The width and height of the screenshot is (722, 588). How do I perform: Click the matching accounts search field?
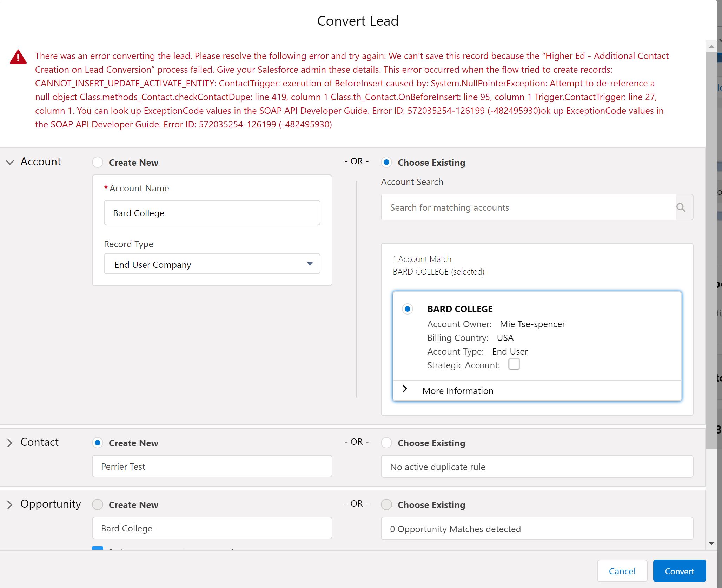528,207
